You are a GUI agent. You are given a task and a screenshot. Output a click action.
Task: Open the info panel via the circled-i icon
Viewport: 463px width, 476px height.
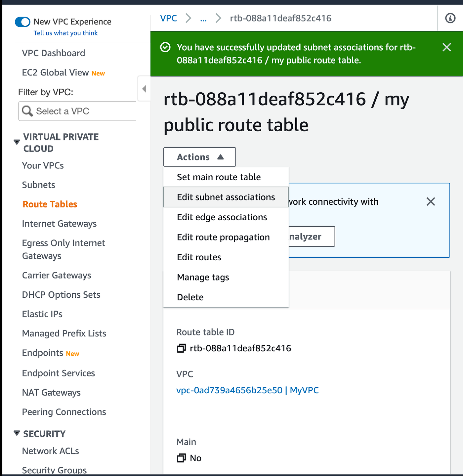tap(450, 18)
